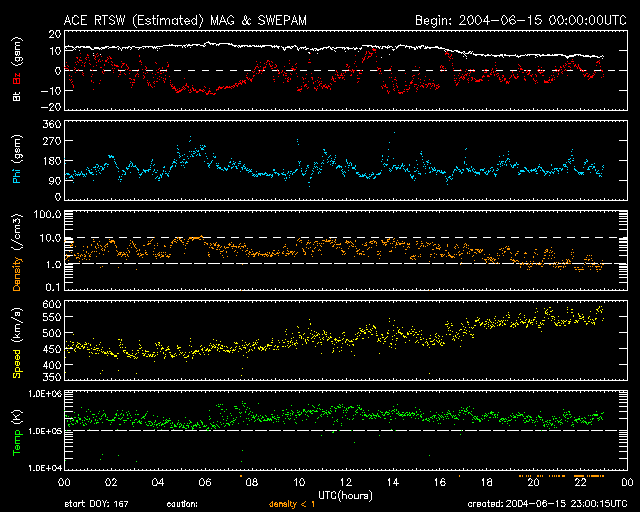Click the 12 hour tick label
Viewport: 640px width, 512px height.
[345, 482]
